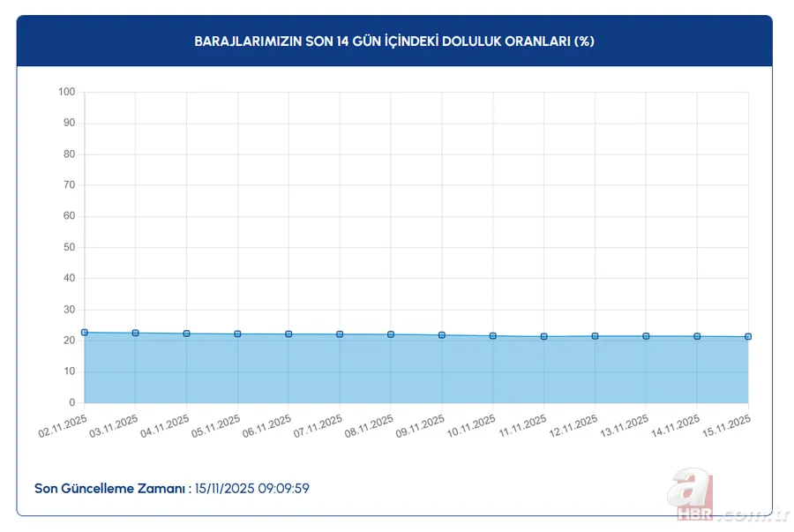Viewport: 794px width, 532px height.
Task: Select the 11.11.2025 data point
Action: pyautogui.click(x=544, y=336)
